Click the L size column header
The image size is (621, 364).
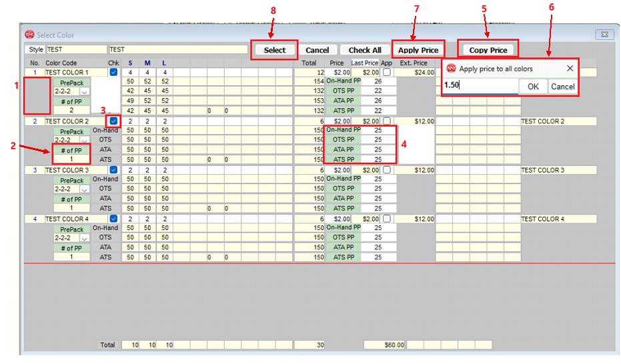pyautogui.click(x=164, y=63)
